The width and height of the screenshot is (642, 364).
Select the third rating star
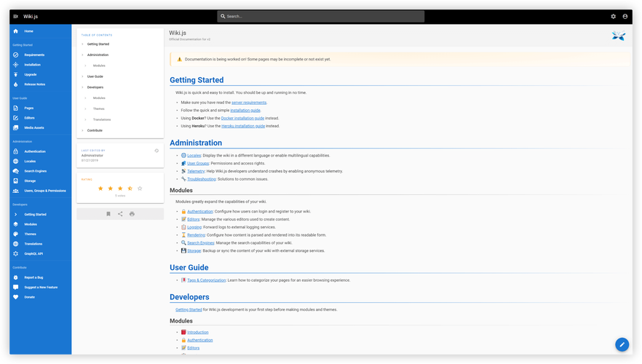[x=120, y=189]
